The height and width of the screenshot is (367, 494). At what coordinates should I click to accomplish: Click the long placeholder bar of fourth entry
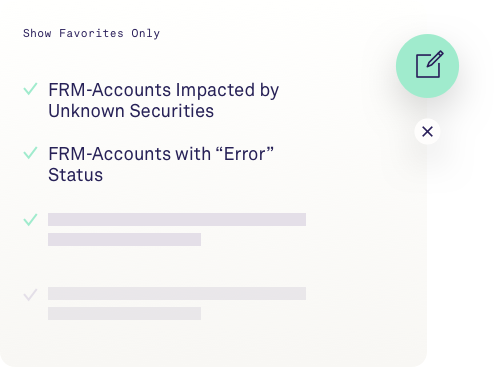pyautogui.click(x=177, y=293)
